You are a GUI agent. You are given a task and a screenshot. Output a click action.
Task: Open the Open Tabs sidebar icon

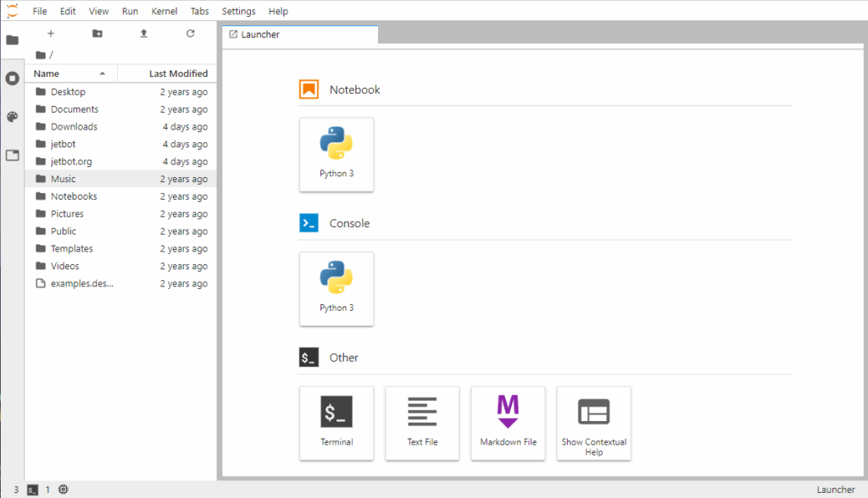coord(12,155)
